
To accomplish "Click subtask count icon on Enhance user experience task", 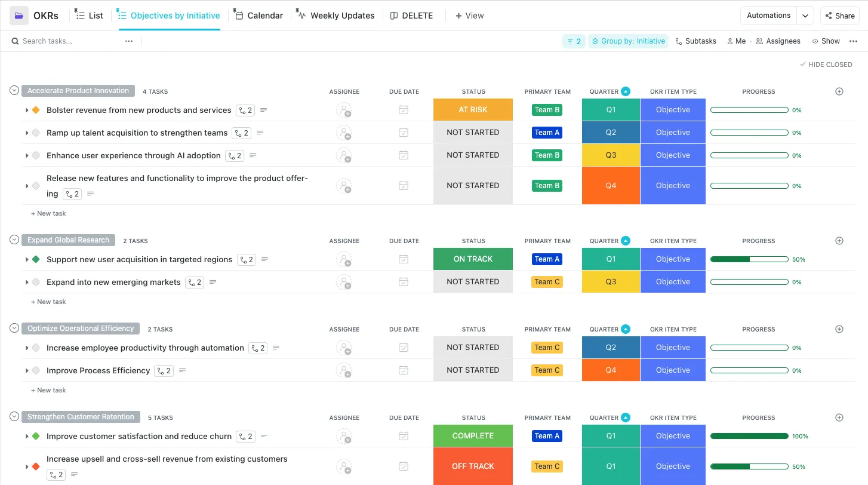I will pos(235,155).
